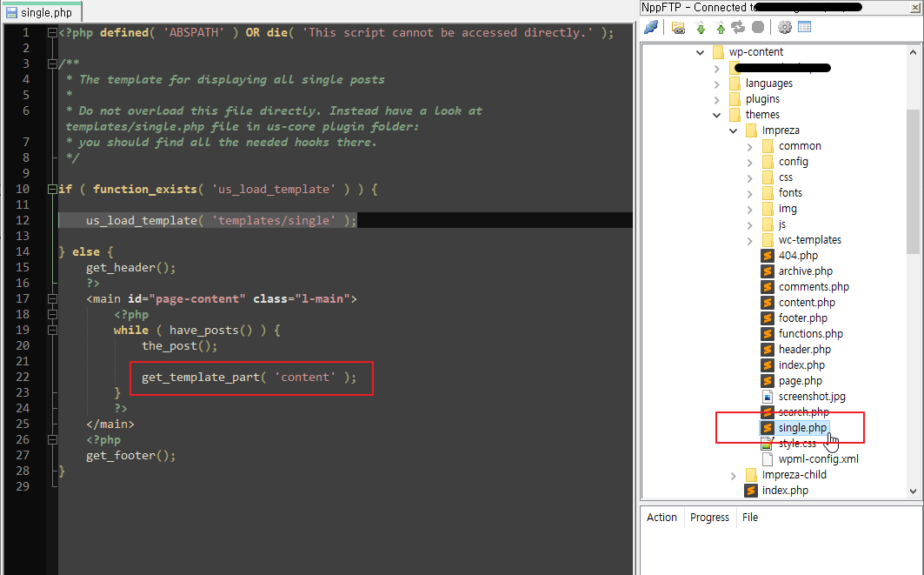
Task: Collapse the Impreza folder
Action: 733,131
